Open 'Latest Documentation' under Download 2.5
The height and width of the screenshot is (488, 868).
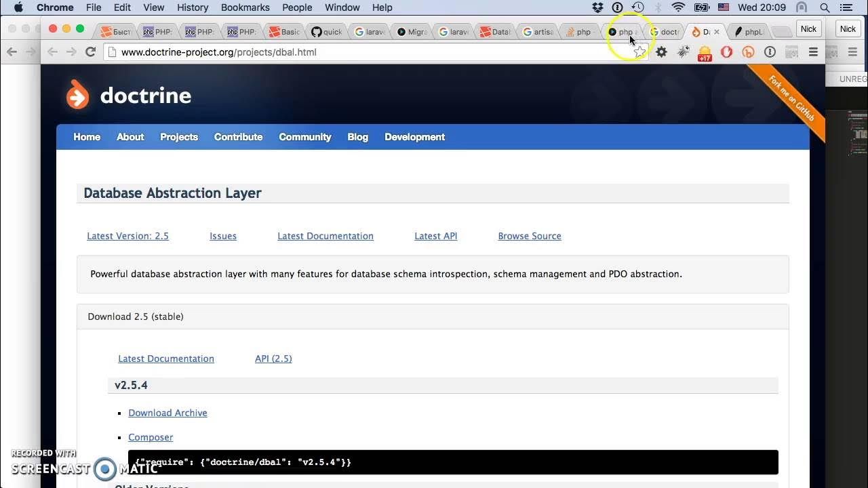coord(166,359)
